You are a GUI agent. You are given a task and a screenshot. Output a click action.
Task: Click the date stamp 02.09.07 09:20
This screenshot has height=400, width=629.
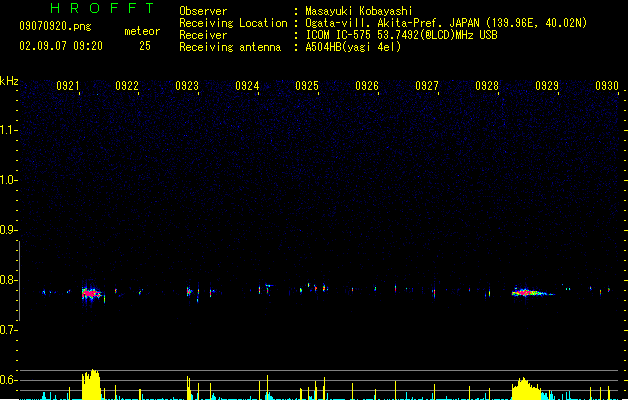pyautogui.click(x=61, y=46)
